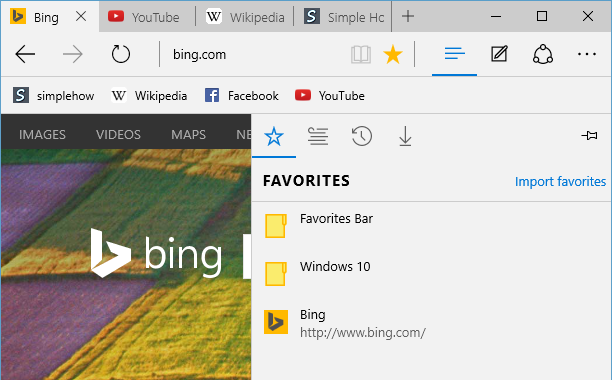Select the Favorites star tab in Hub
Viewport: 612px width, 380px height.
274,136
